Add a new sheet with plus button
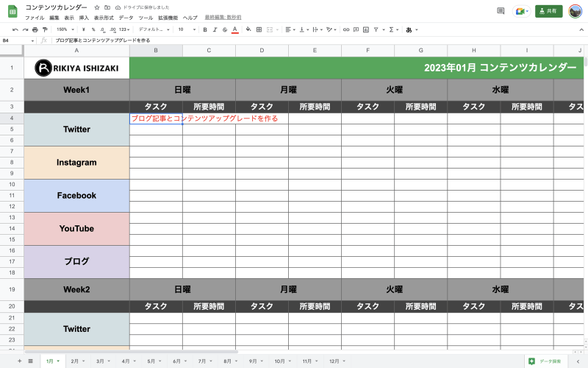 click(20, 361)
